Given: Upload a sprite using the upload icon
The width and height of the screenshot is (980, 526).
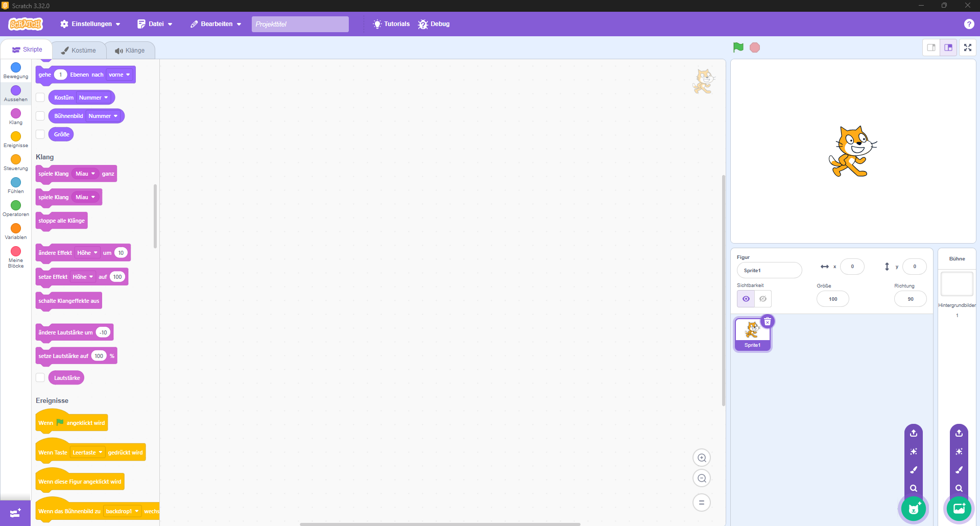Looking at the screenshot, I should click(x=914, y=433).
